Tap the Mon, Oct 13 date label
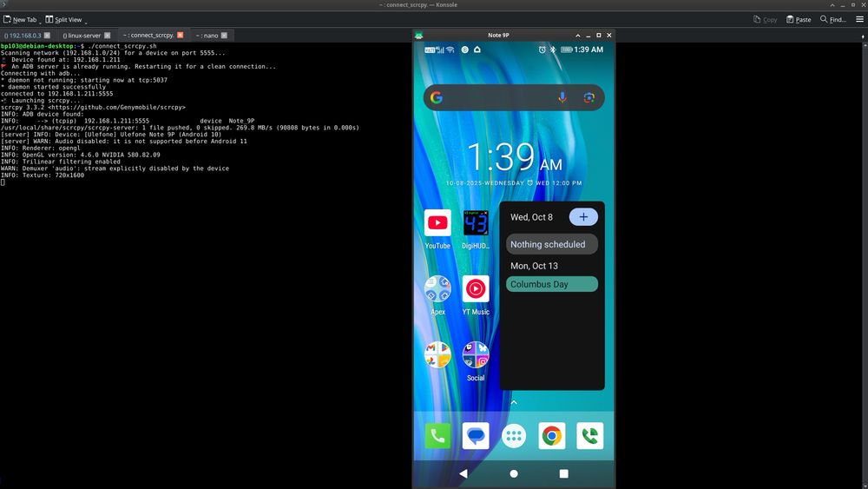The image size is (868, 489). pos(534,266)
